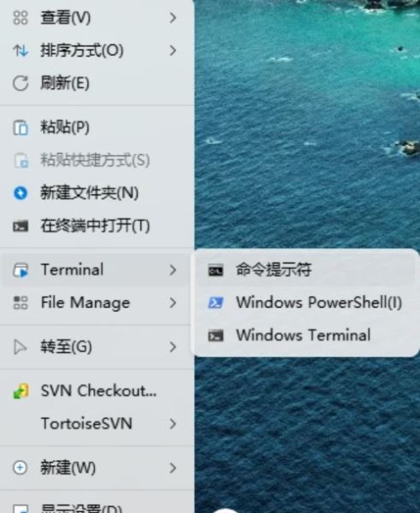Viewport: 420px width, 513px height.
Task: Click the SVN Checkout icon
Action: pyautogui.click(x=21, y=391)
